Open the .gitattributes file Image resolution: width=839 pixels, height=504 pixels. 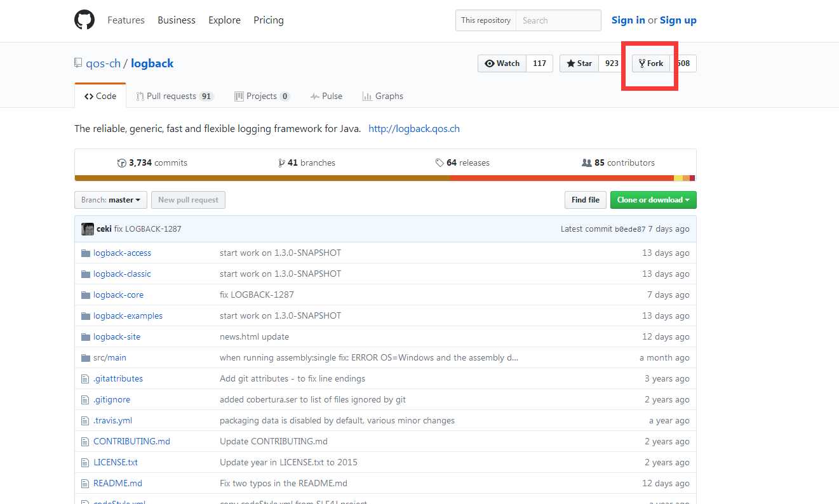coord(118,379)
